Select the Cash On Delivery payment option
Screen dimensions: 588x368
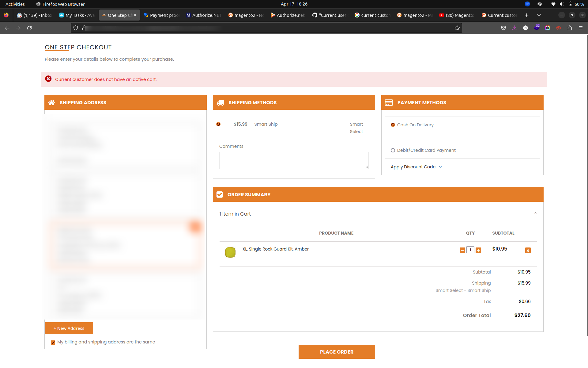tap(393, 125)
